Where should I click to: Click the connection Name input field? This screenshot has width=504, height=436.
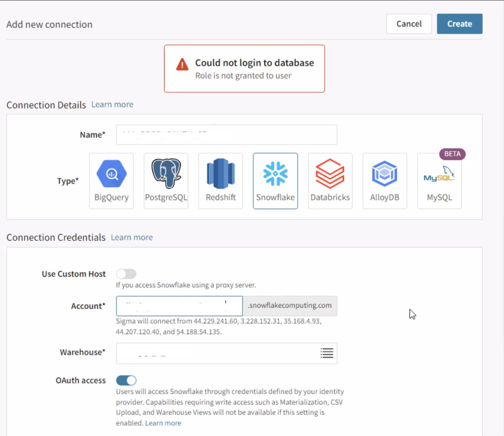click(226, 135)
